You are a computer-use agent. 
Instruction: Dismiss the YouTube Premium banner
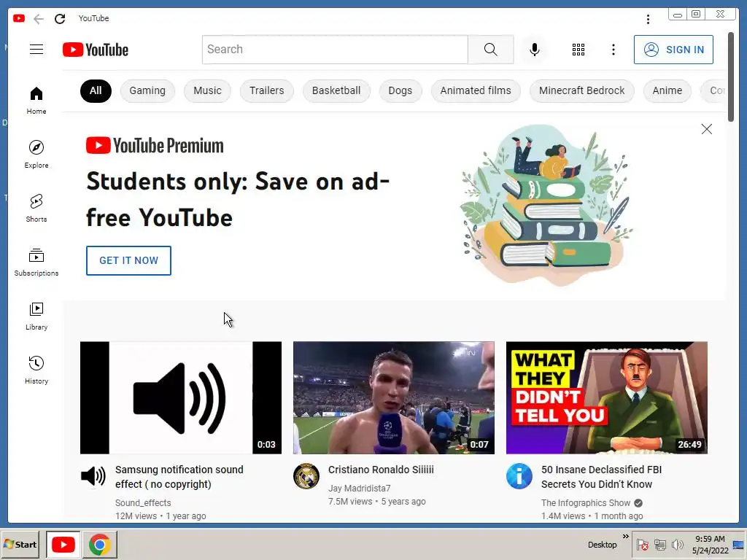click(x=706, y=129)
